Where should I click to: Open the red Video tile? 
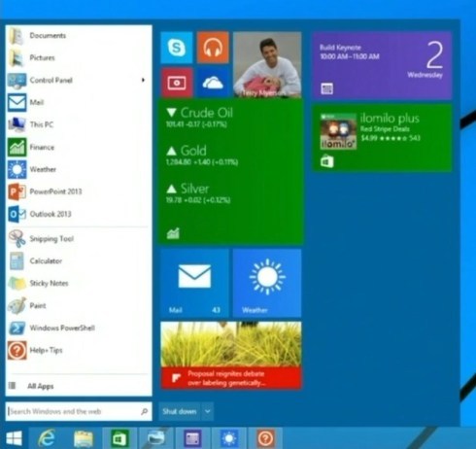(177, 83)
